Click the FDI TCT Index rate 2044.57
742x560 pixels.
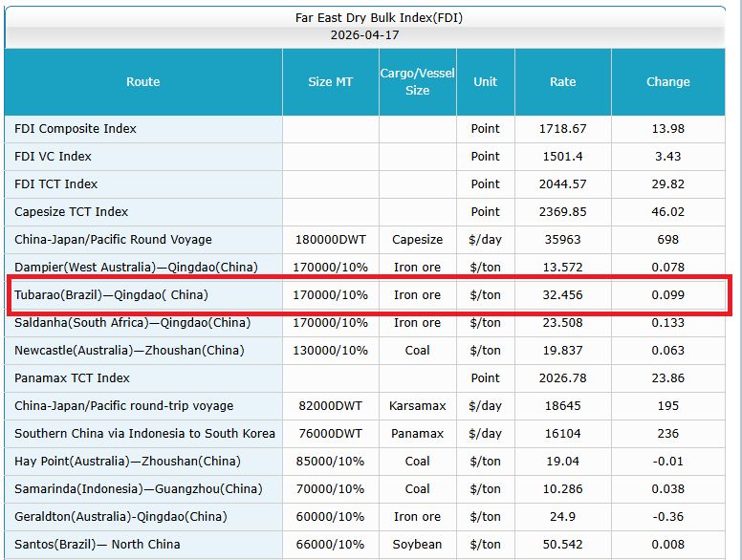[562, 184]
